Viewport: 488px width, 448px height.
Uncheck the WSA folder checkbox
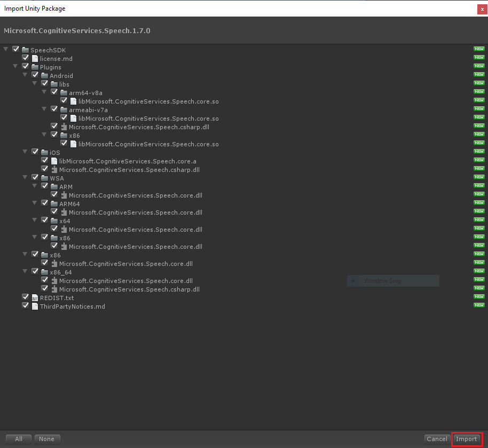[35, 177]
